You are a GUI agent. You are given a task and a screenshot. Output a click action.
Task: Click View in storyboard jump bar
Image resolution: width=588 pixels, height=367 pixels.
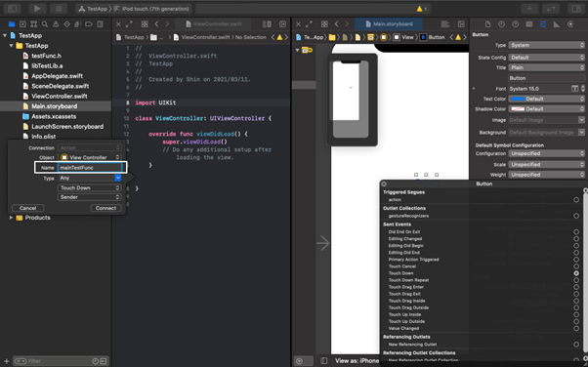[403, 37]
